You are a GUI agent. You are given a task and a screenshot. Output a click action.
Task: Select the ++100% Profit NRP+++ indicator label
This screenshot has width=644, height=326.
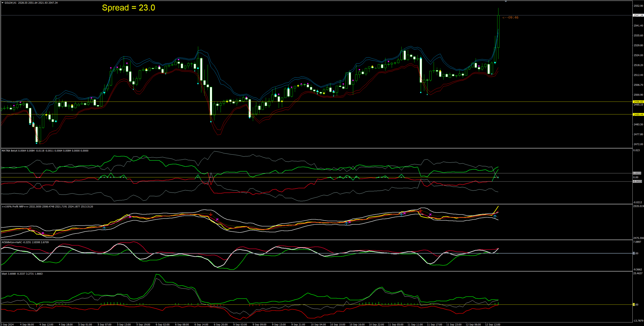pyautogui.click(x=15, y=206)
